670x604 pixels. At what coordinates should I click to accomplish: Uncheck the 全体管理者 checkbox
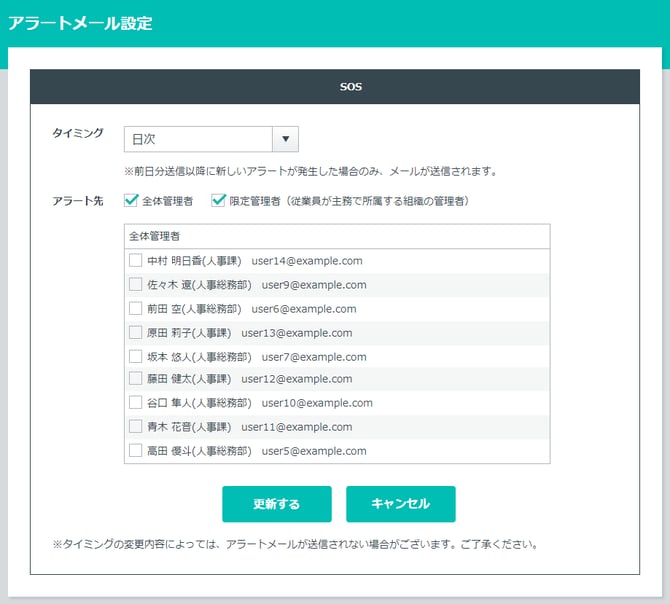click(131, 201)
